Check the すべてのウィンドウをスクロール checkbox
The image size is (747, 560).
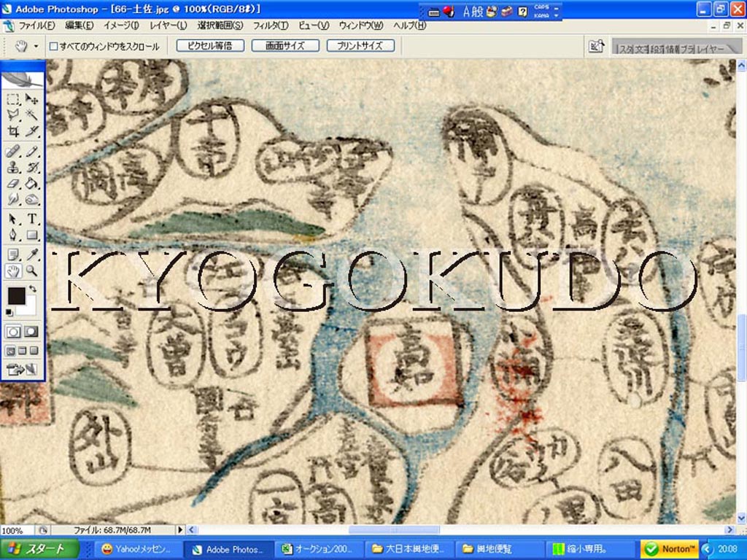pos(54,46)
